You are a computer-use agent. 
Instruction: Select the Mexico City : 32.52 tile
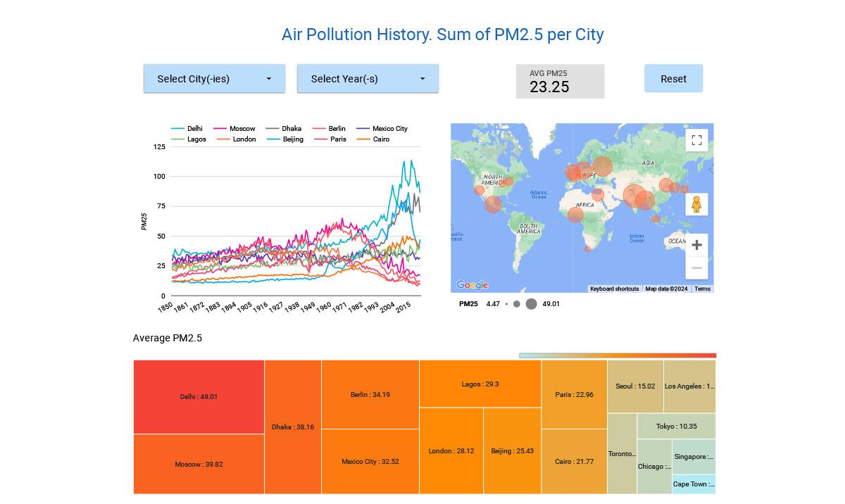[370, 462]
